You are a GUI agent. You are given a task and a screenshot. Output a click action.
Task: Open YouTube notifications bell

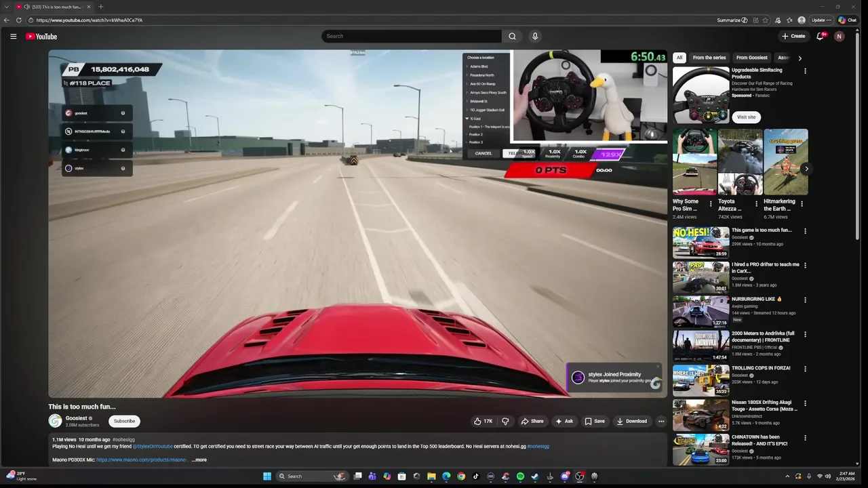[820, 36]
